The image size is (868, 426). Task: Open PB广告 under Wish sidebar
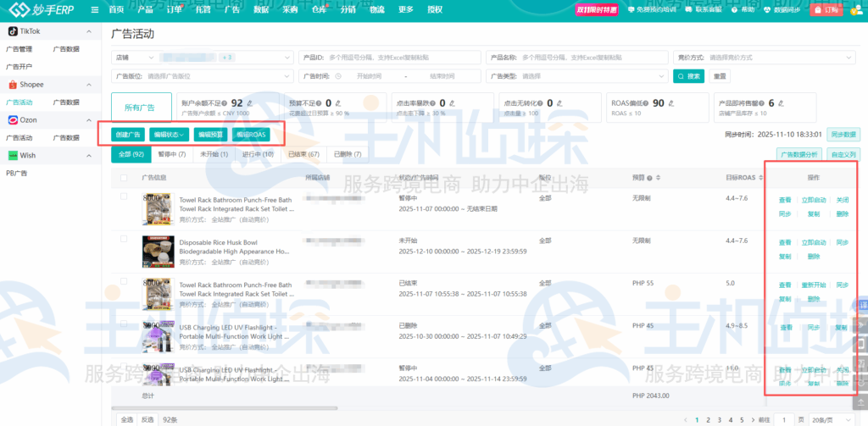tap(17, 173)
